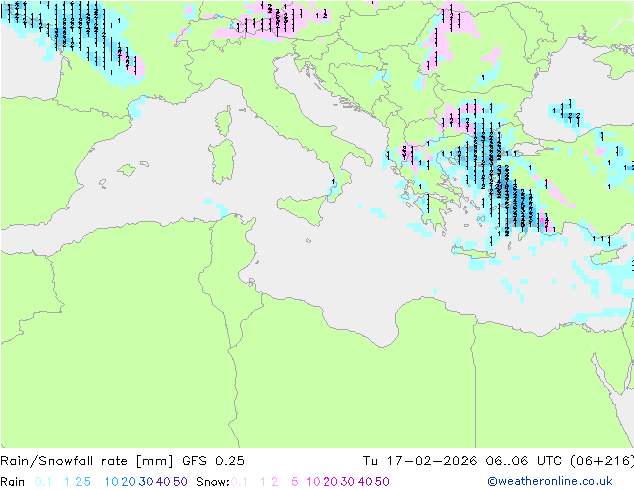The image size is (634, 490).
Task: Click the 'Tu 17-02-2026 06..06 UTC' timestamp
Action: point(462,461)
